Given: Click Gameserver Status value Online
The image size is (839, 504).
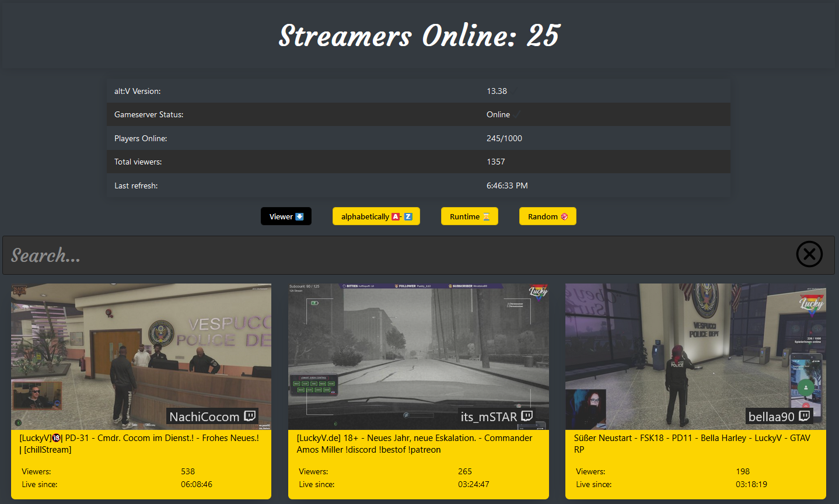Looking at the screenshot, I should (x=498, y=114).
